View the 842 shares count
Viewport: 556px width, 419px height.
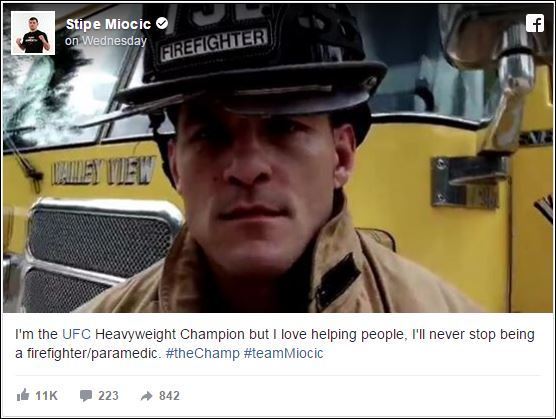click(169, 396)
